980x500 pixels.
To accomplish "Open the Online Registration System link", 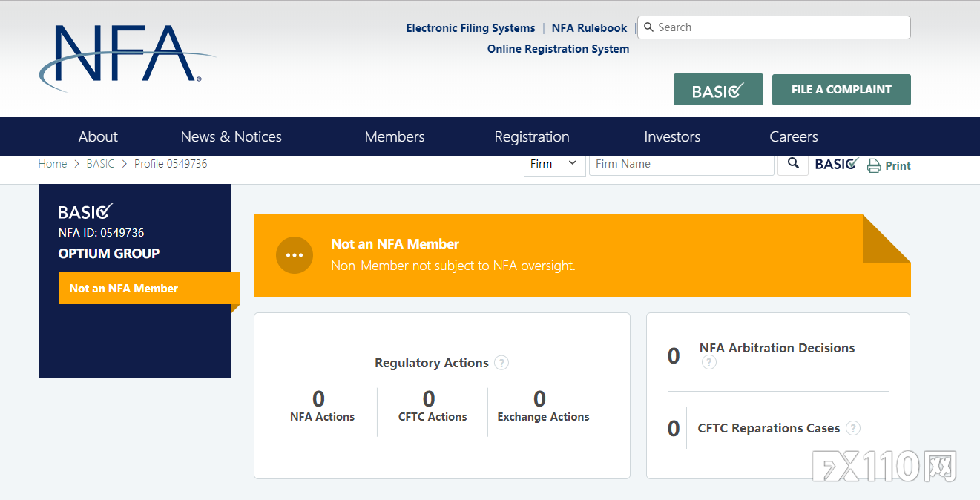I will click(558, 49).
